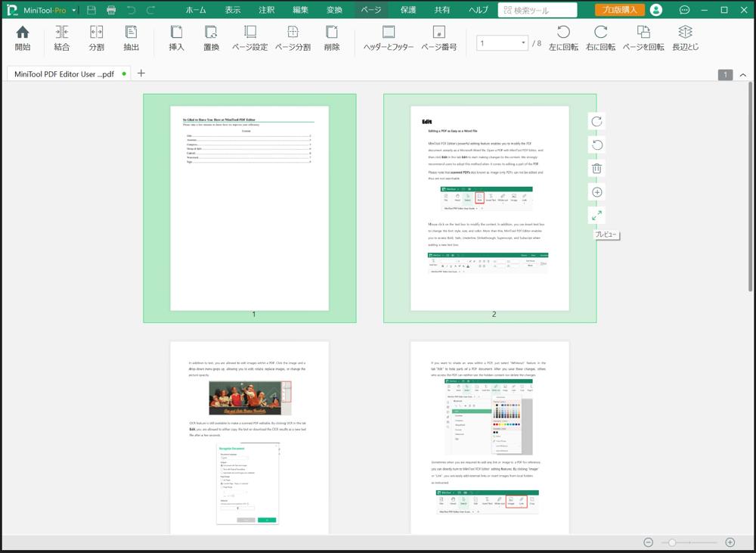Open the user account profile icon
This screenshot has width=756, height=553.
coord(655,10)
